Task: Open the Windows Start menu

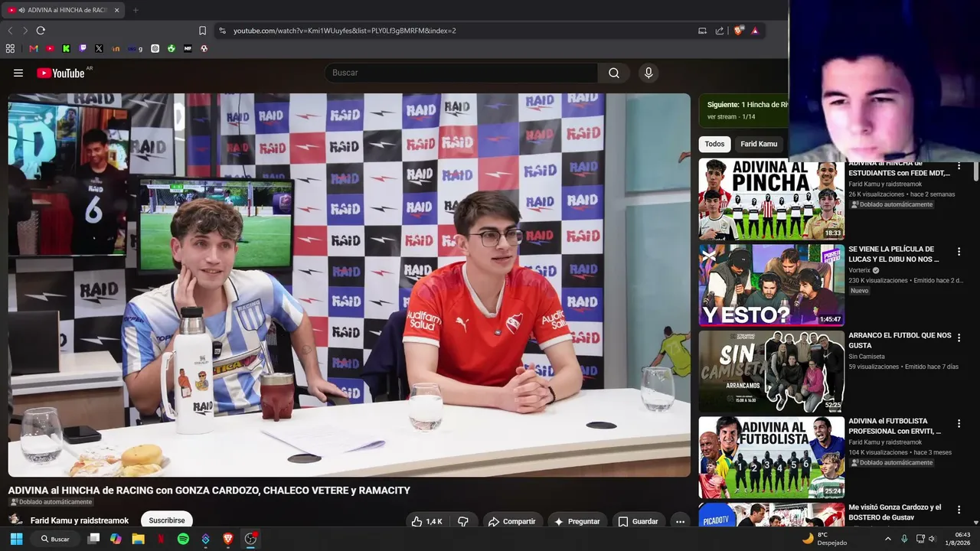Action: coord(16,539)
